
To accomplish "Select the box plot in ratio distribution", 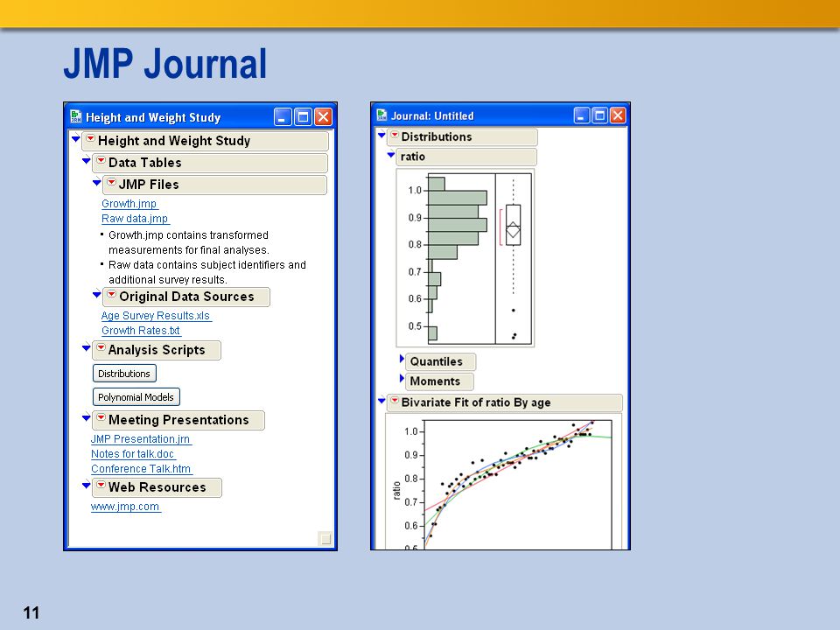I will tap(514, 225).
